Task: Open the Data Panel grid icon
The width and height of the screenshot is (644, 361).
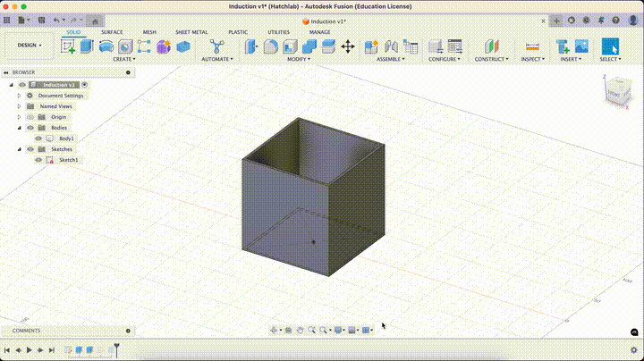Action: click(7, 20)
